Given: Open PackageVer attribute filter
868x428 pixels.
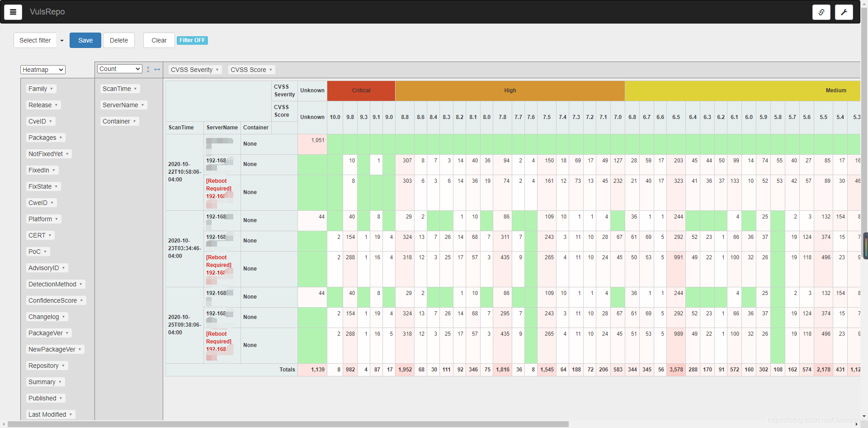Looking at the screenshot, I should click(x=67, y=333).
